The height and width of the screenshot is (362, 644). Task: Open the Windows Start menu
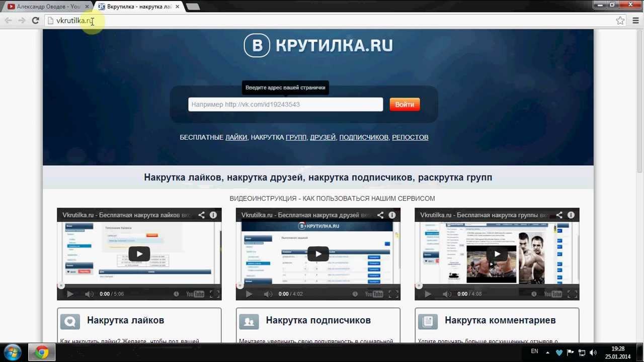coord(12,352)
